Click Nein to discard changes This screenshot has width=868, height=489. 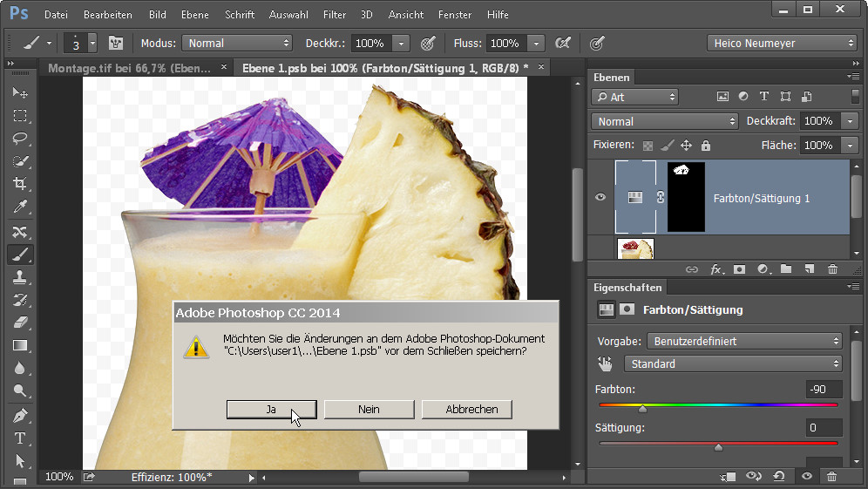click(x=369, y=410)
